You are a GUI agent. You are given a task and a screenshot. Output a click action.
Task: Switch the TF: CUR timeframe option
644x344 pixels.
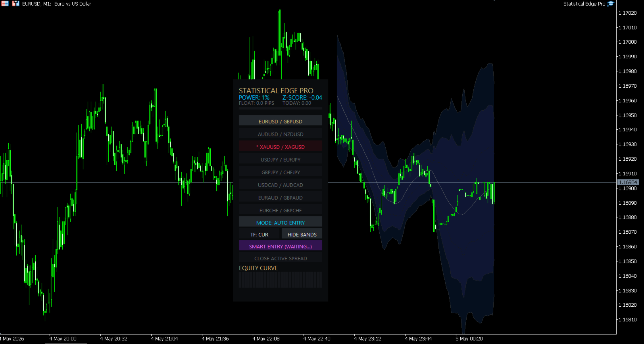pos(259,234)
